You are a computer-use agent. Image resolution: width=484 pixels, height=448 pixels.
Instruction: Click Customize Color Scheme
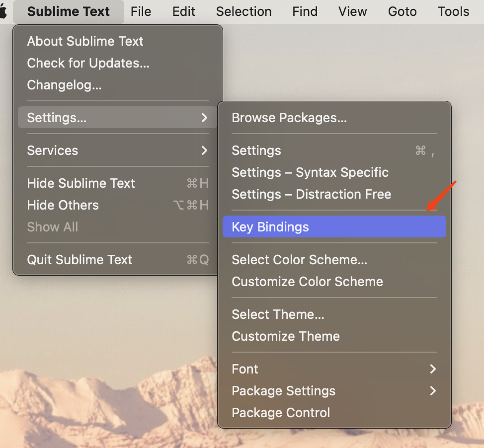307,282
